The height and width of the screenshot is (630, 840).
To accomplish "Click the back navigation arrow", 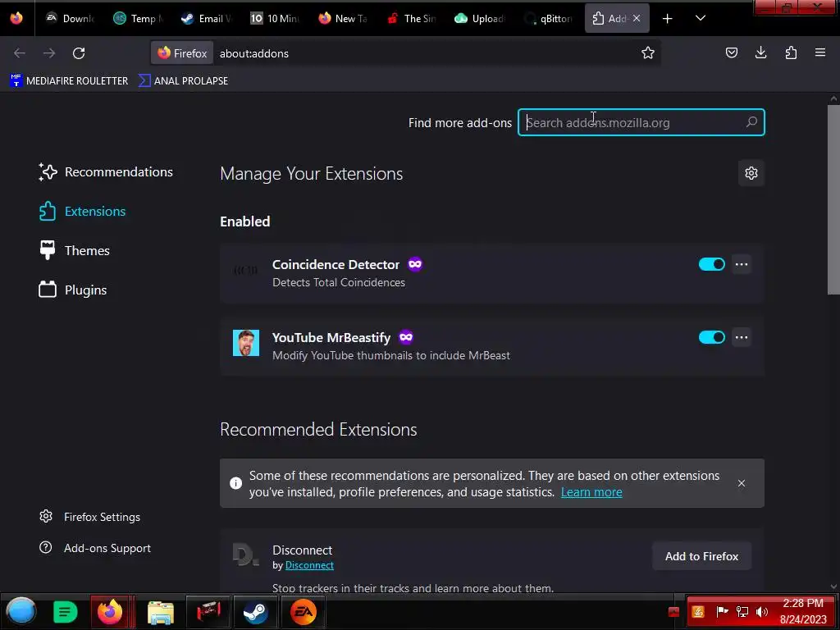I will (20, 53).
